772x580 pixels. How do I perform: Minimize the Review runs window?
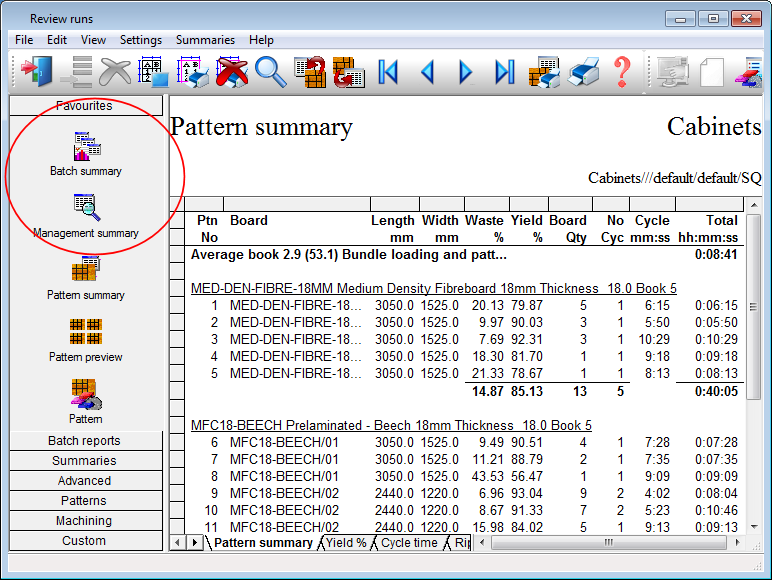click(x=680, y=19)
